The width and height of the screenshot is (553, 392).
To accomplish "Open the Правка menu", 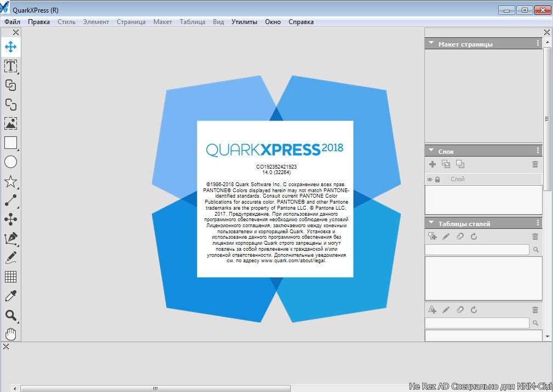I will [x=39, y=22].
